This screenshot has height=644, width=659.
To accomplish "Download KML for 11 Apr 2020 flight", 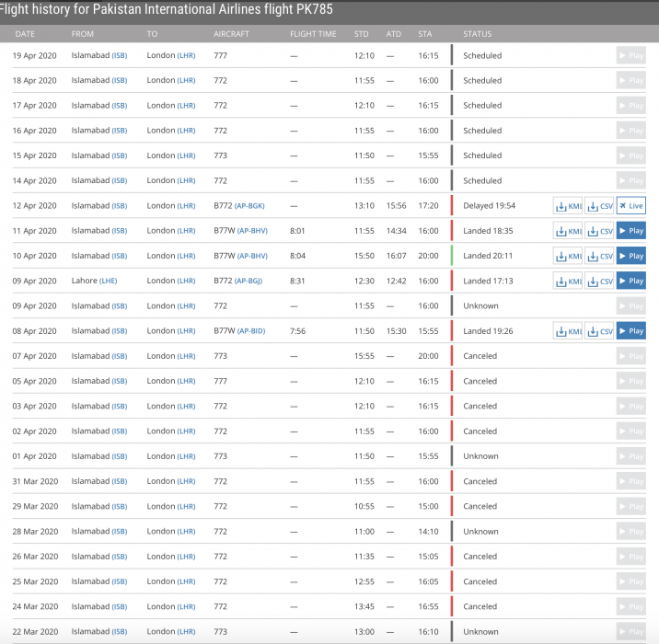I will (x=567, y=231).
